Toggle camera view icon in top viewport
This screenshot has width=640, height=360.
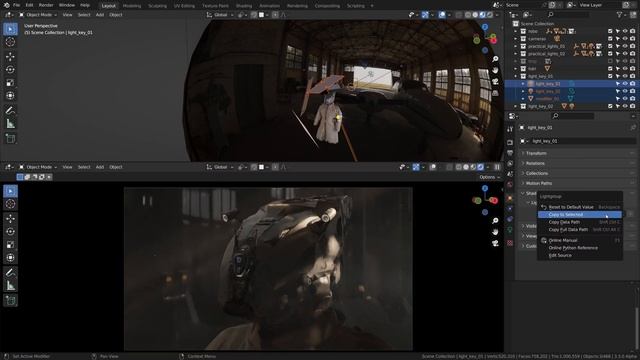[495, 82]
